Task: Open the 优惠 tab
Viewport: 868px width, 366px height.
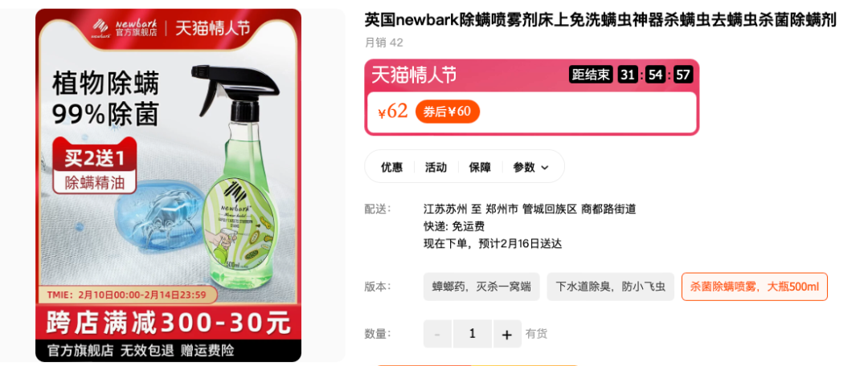Action: click(391, 168)
